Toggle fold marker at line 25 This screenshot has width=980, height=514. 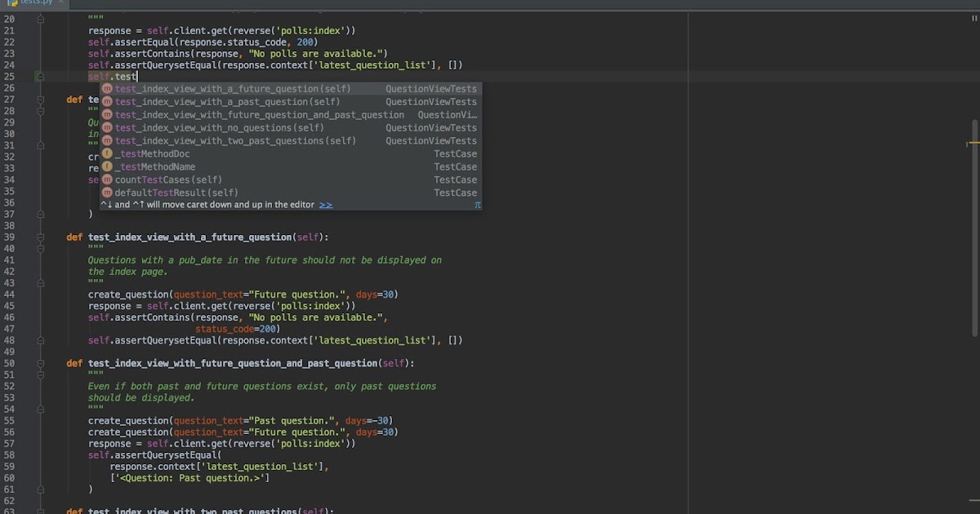[x=39, y=77]
